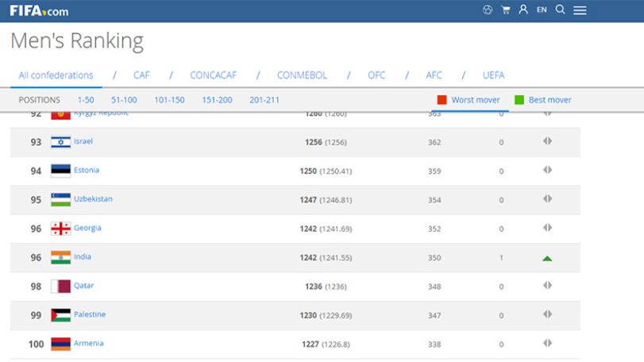The width and height of the screenshot is (644, 362).
Task: Open the FIFA.com home logo
Action: (x=39, y=10)
